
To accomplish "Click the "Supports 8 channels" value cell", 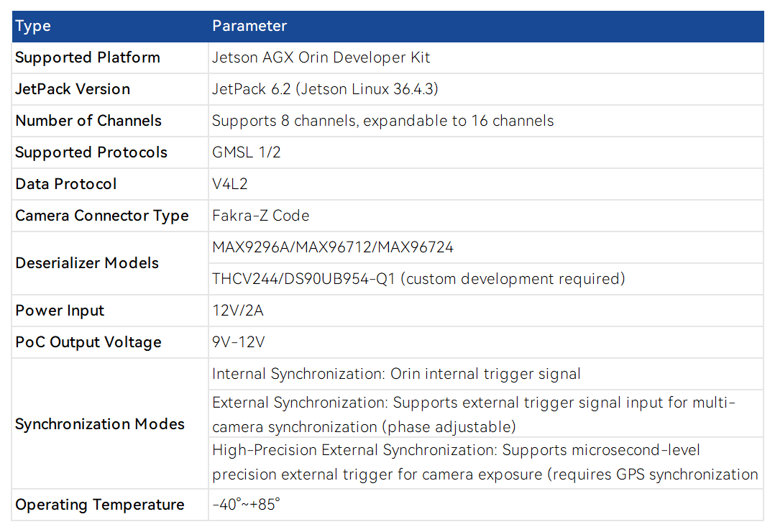I will (x=382, y=121).
